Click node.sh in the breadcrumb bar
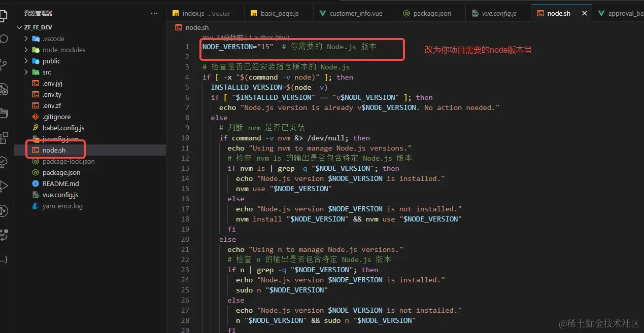Image resolution: width=644 pixels, height=333 pixels. (197, 27)
